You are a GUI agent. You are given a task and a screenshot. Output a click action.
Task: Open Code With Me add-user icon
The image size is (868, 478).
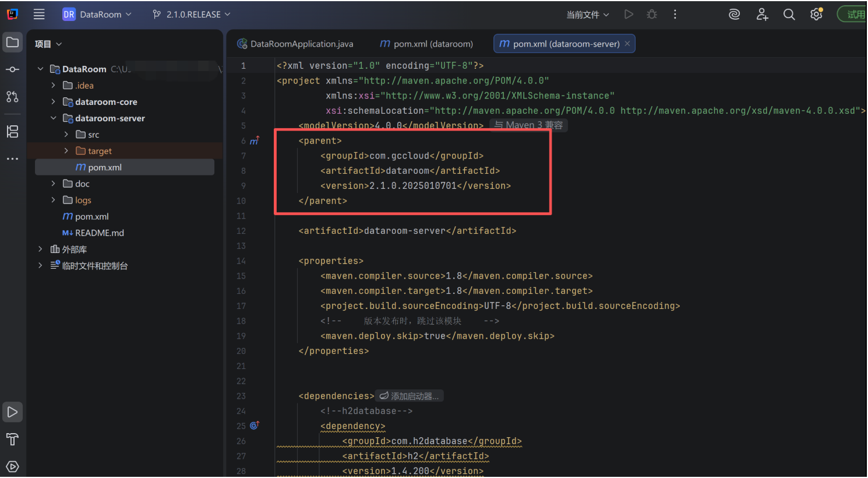(x=762, y=15)
